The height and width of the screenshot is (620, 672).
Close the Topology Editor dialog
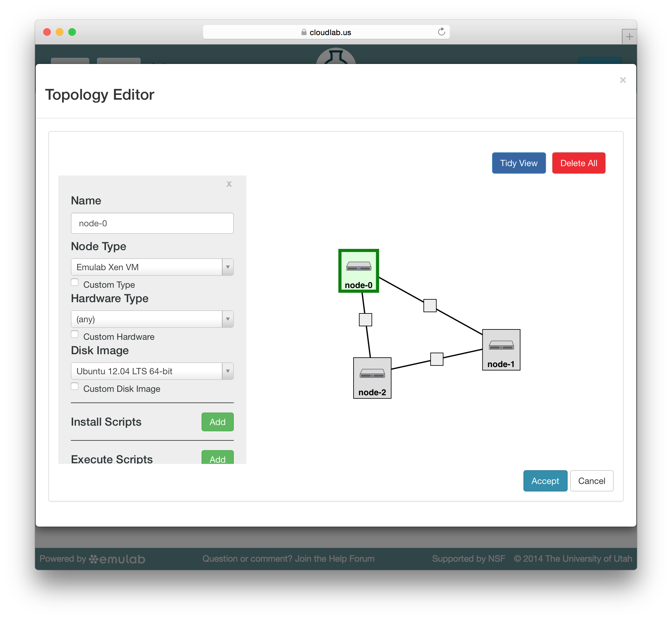623,80
